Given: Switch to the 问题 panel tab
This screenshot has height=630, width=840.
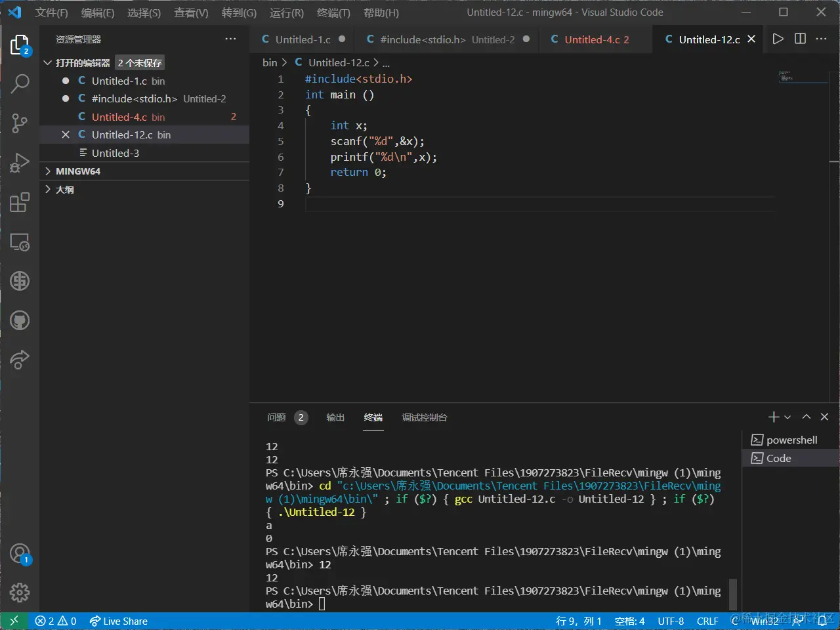Looking at the screenshot, I should (x=276, y=417).
